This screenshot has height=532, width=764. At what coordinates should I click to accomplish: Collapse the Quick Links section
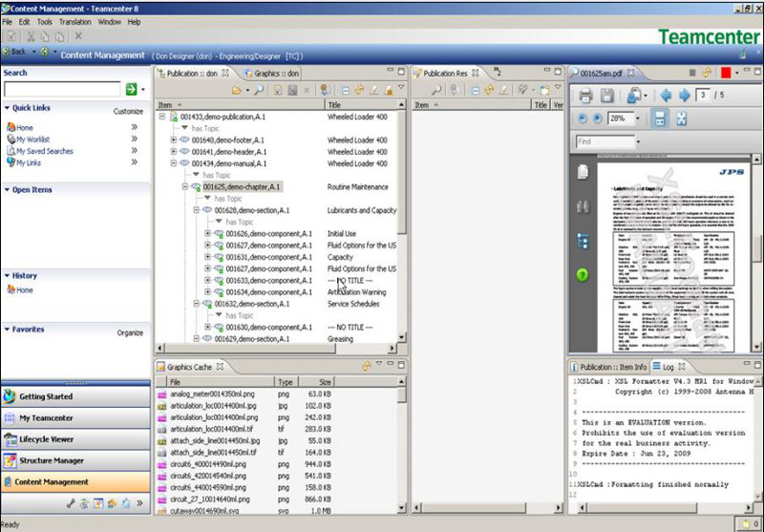tap(7, 108)
